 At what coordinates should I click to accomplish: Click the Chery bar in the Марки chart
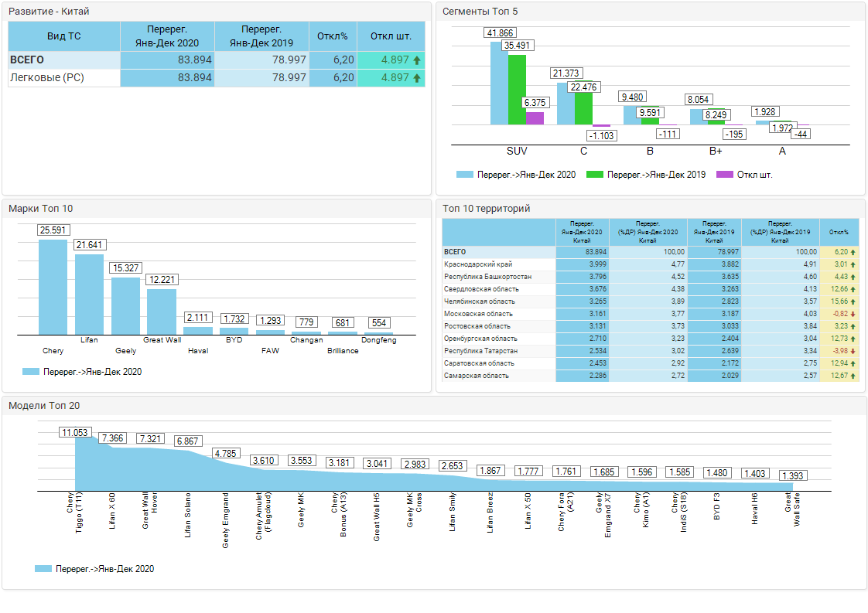53,286
